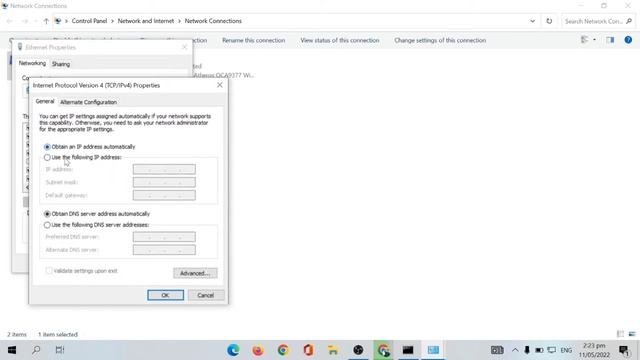Click Network Connections in breadcrumb
The height and width of the screenshot is (360, 640).
tap(213, 21)
